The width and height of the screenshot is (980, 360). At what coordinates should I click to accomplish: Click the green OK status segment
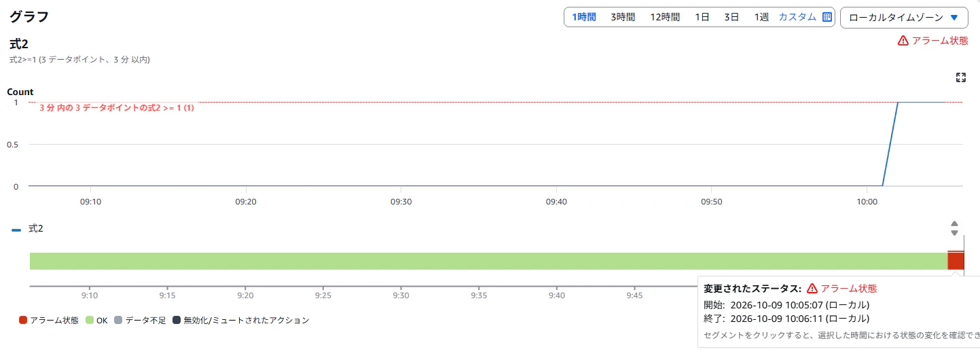(x=488, y=261)
